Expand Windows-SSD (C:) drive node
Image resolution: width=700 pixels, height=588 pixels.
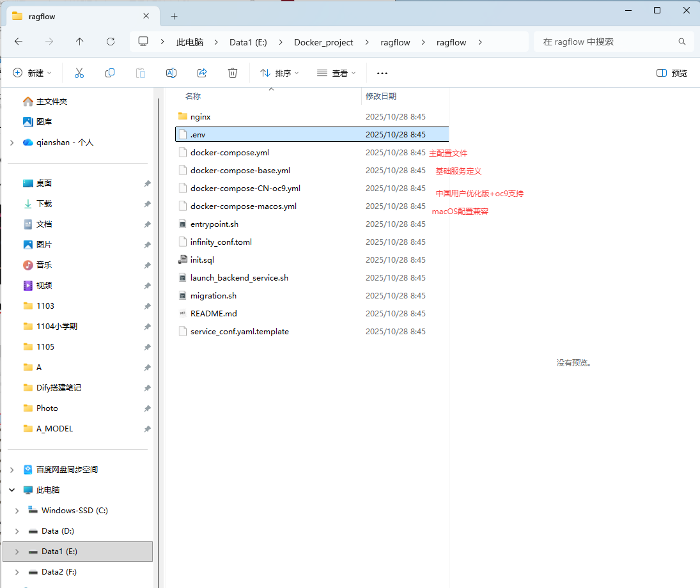(17, 511)
